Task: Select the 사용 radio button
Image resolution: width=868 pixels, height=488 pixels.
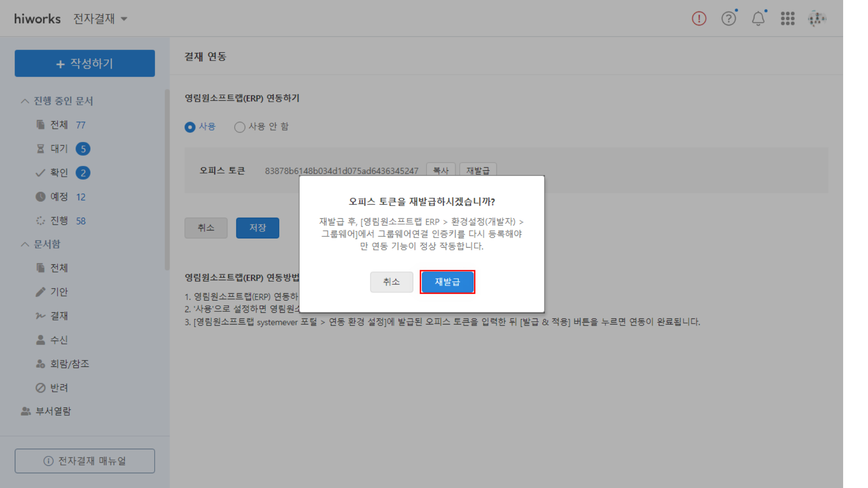Action: pos(190,127)
